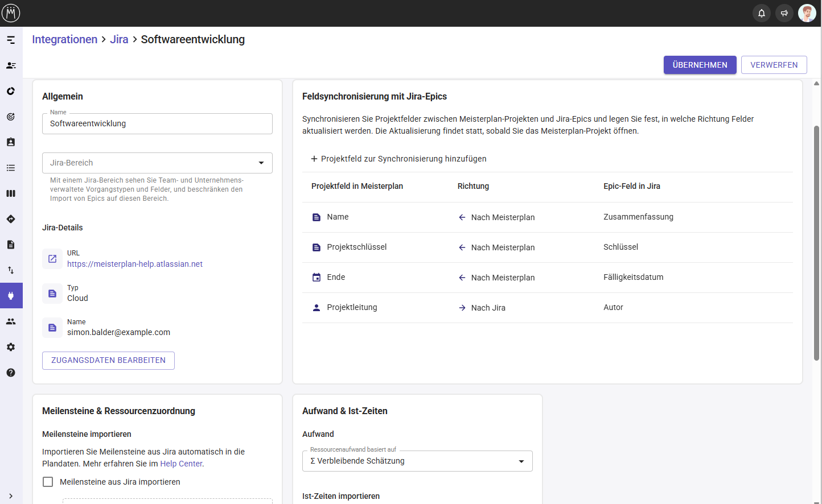Click Ende field label
Viewport: 822px width, 504px height.
click(x=336, y=277)
